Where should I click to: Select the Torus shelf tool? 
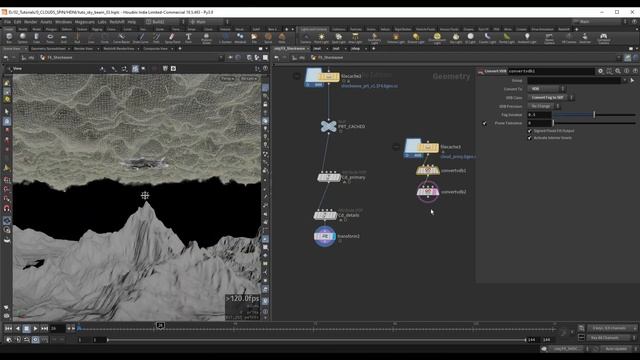50,38
